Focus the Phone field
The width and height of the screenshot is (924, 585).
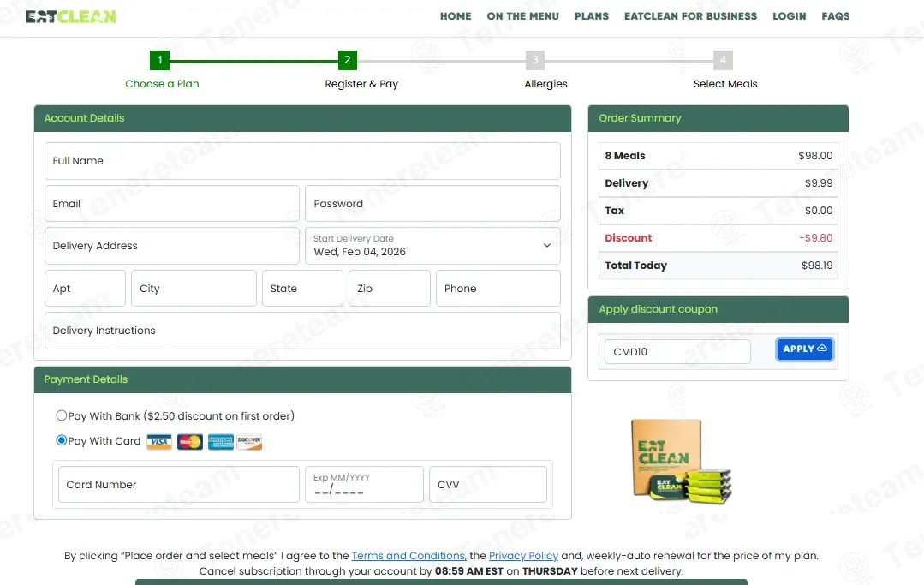(x=498, y=288)
